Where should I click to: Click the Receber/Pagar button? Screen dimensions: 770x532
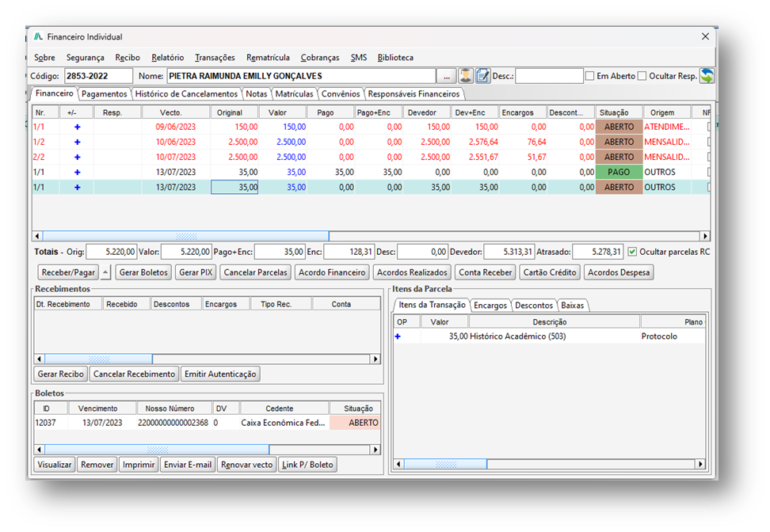point(68,272)
